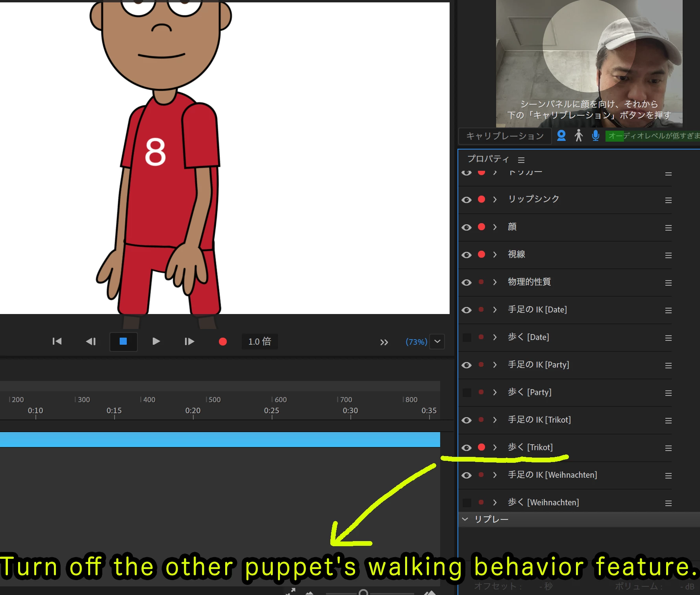Disarm the リップシンク record dot
The height and width of the screenshot is (595, 700).
click(x=481, y=199)
